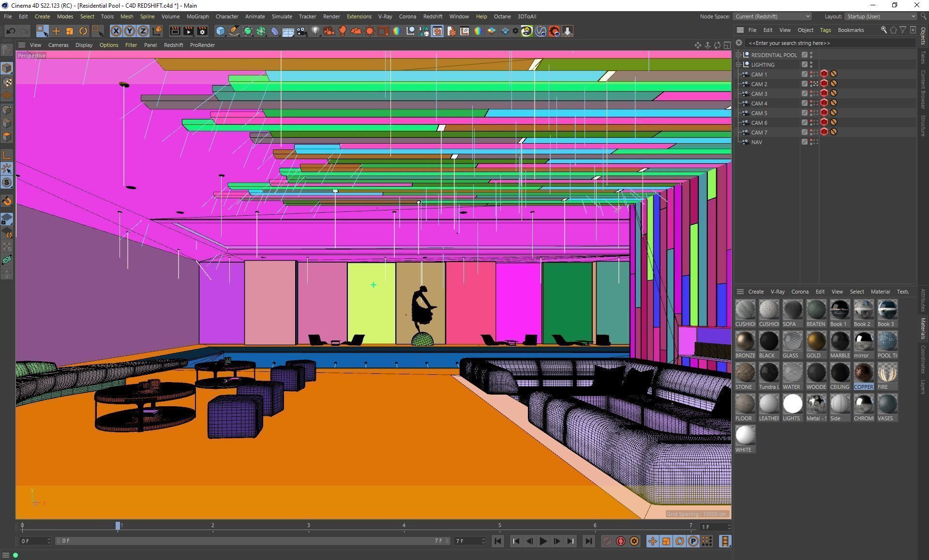Toggle visibility dots for CAM 3
The height and width of the screenshot is (560, 929).
point(811,94)
